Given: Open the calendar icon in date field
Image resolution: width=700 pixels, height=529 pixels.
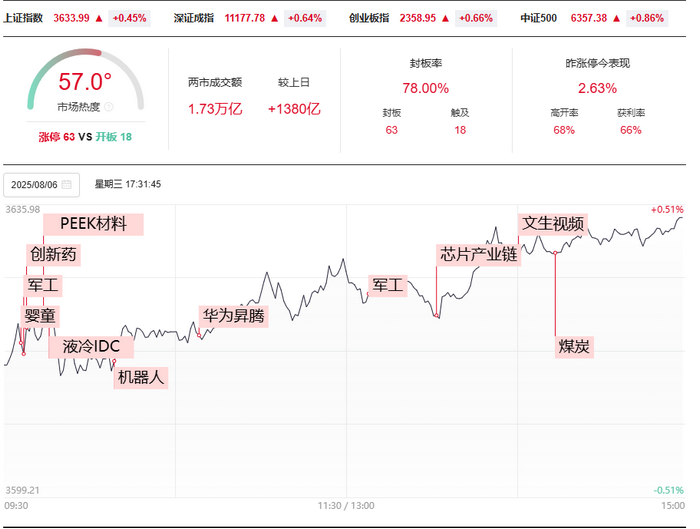Looking at the screenshot, I should coord(66,184).
